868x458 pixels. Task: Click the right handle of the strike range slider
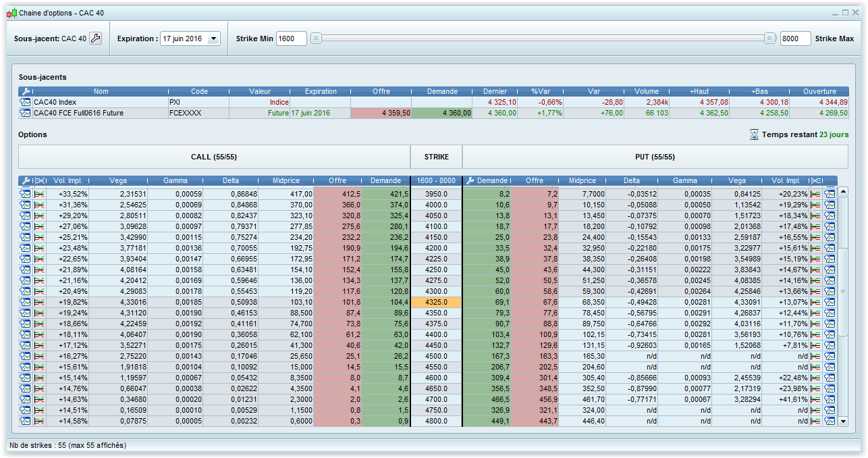[x=769, y=39]
